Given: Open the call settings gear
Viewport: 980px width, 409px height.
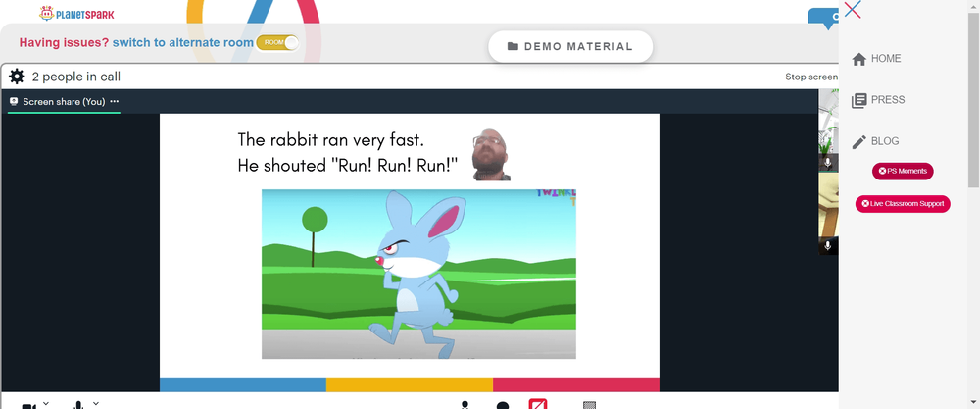Looking at the screenshot, I should coord(17,77).
